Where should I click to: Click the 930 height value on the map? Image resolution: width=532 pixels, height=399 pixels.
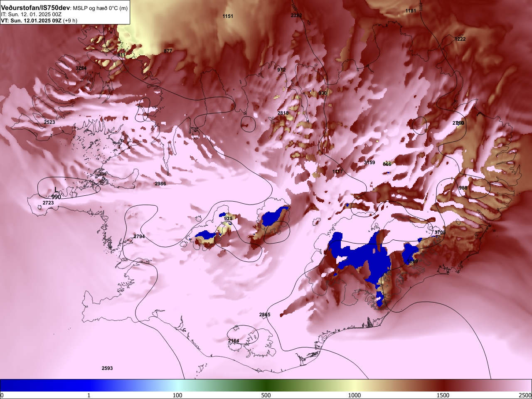point(323,93)
